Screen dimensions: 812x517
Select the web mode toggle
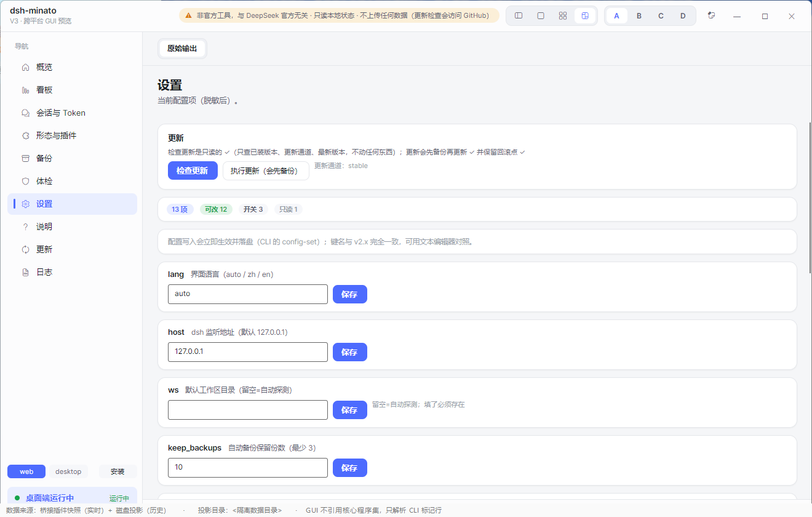coord(26,471)
